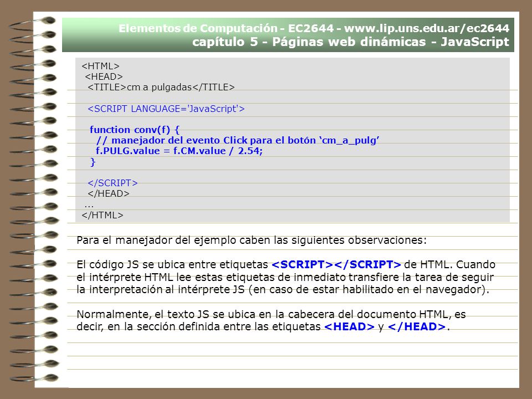
Task: Click the comment line about 'manejador del evento Click'
Action: (238, 140)
